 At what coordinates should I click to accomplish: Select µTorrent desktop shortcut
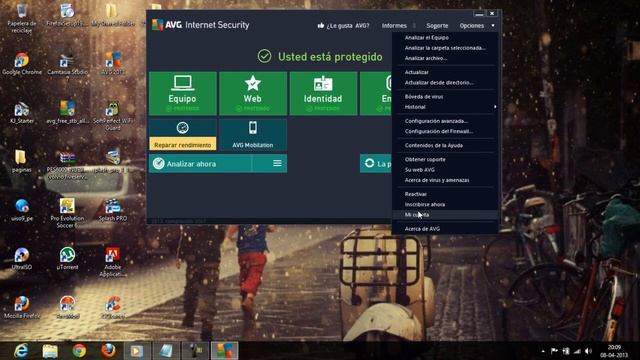(x=67, y=259)
